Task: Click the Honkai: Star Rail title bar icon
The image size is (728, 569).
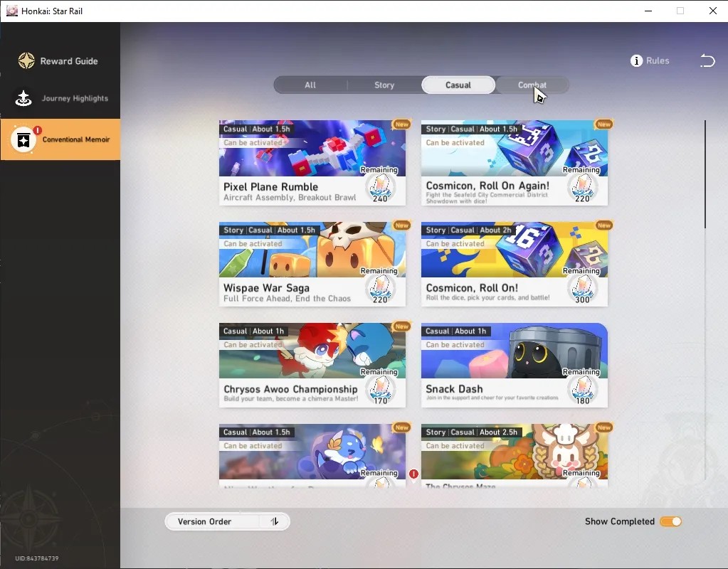Action: tap(11, 11)
